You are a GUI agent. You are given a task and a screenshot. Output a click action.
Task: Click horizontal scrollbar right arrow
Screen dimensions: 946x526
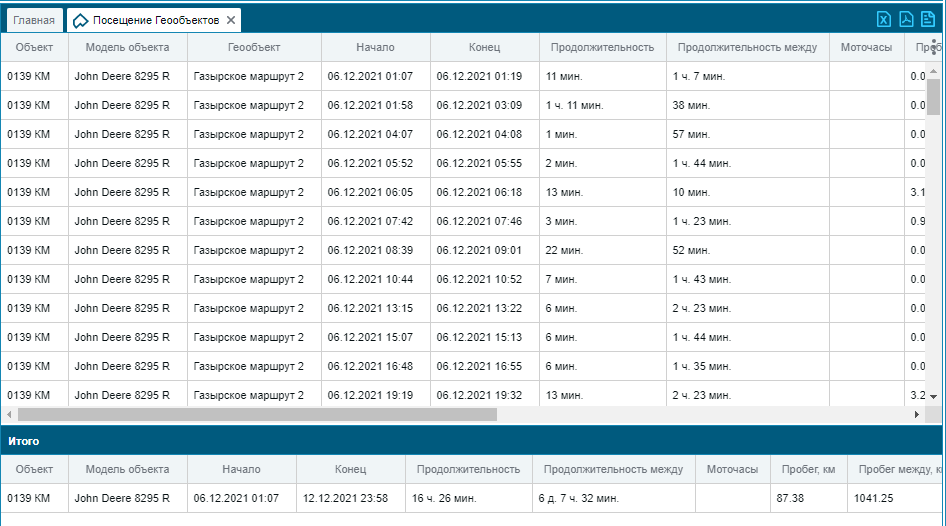916,414
